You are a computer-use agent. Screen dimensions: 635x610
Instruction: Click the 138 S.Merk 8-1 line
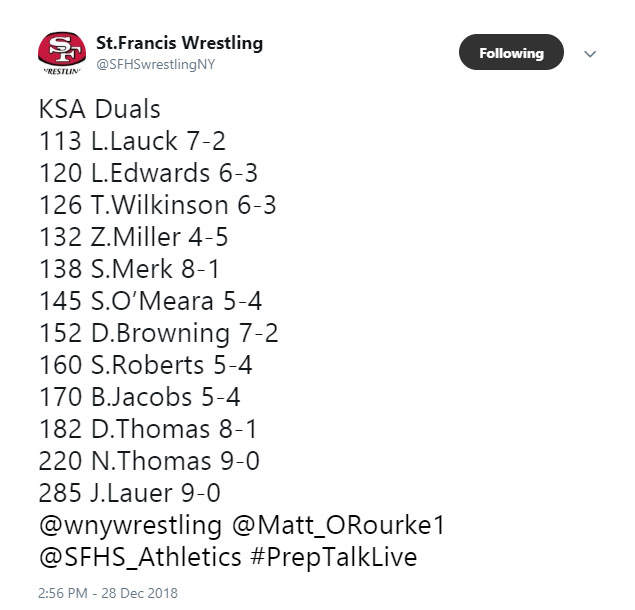tap(129, 269)
